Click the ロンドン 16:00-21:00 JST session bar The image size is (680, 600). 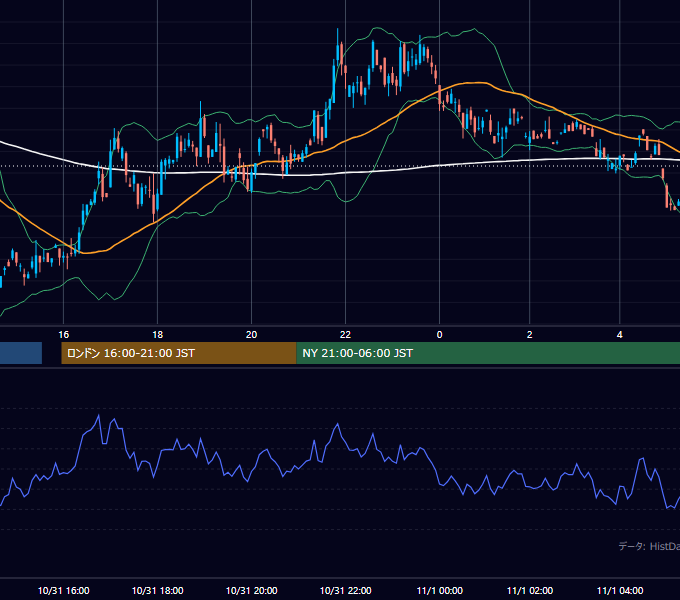(x=179, y=353)
